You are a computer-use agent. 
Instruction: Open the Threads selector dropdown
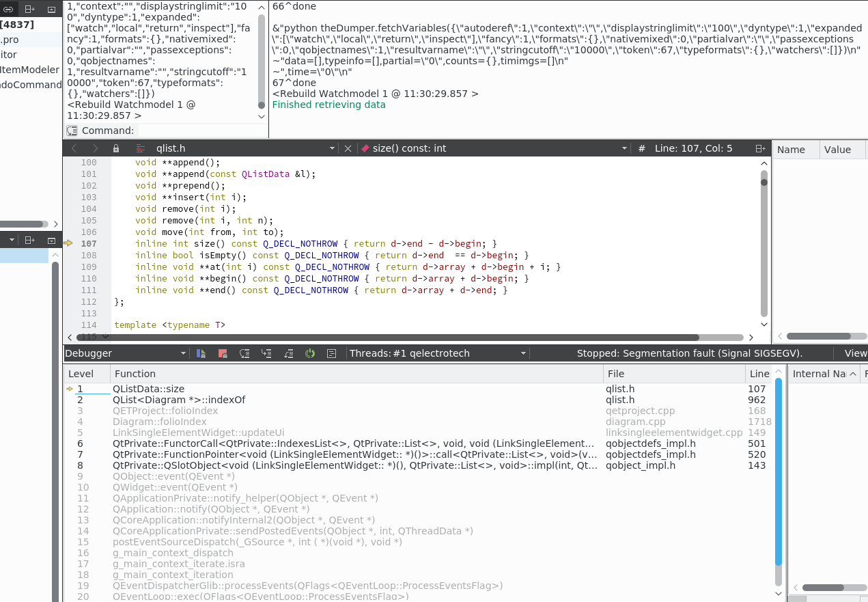[x=523, y=353]
